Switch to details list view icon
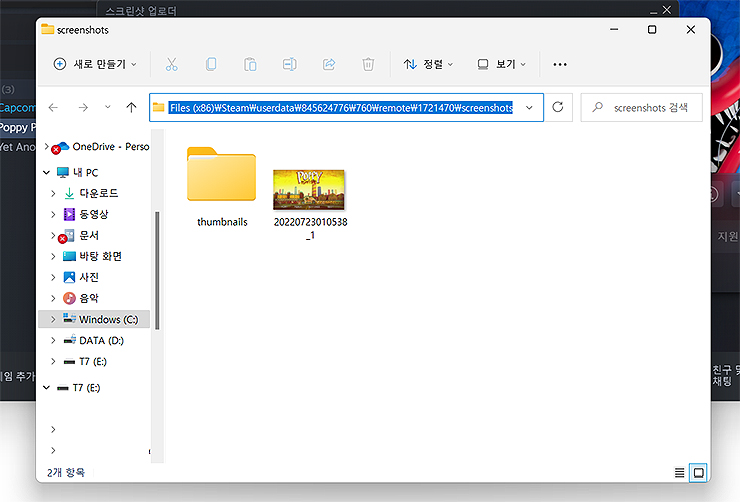Viewport: 740px width, 502px height. click(679, 472)
